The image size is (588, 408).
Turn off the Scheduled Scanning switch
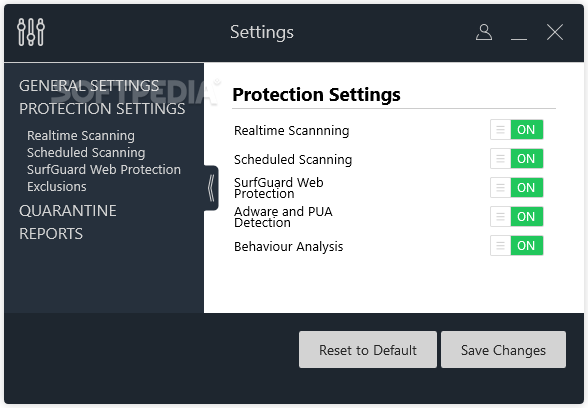pos(516,159)
